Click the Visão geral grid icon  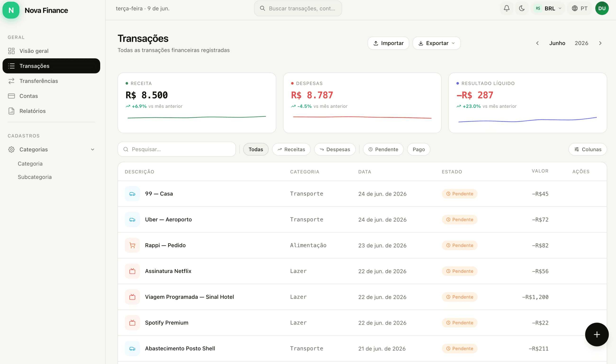pyautogui.click(x=11, y=51)
